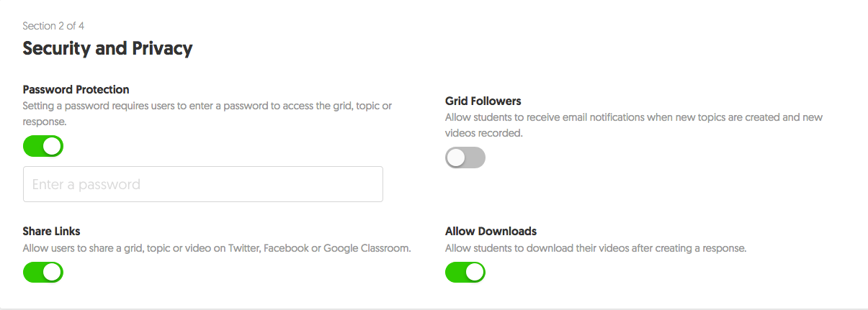Select the Allow Downloads label

point(491,231)
